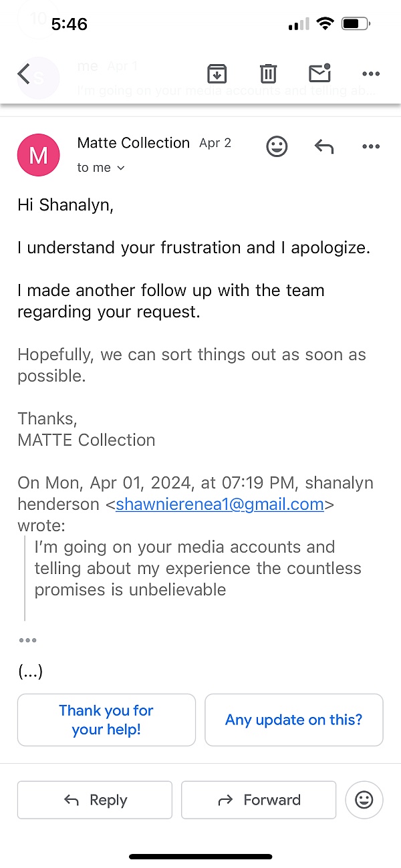Mark the email as unread

click(x=320, y=74)
